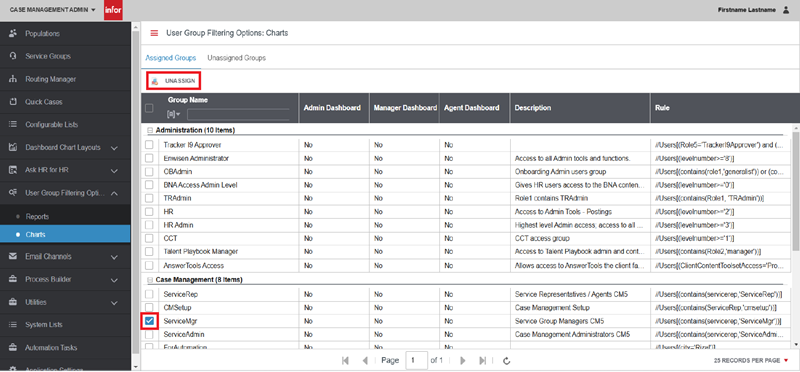Click the Infor logo
This screenshot has width=800, height=372.
pos(113,10)
